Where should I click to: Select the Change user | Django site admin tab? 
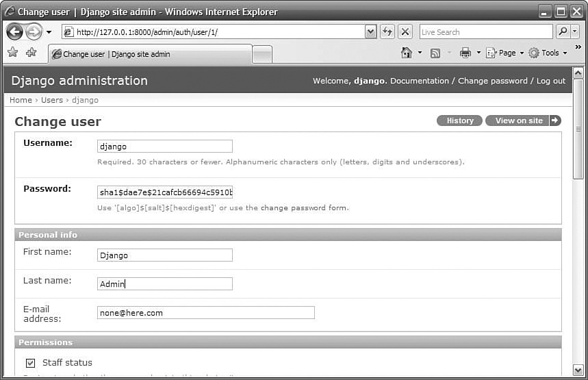tap(150, 54)
